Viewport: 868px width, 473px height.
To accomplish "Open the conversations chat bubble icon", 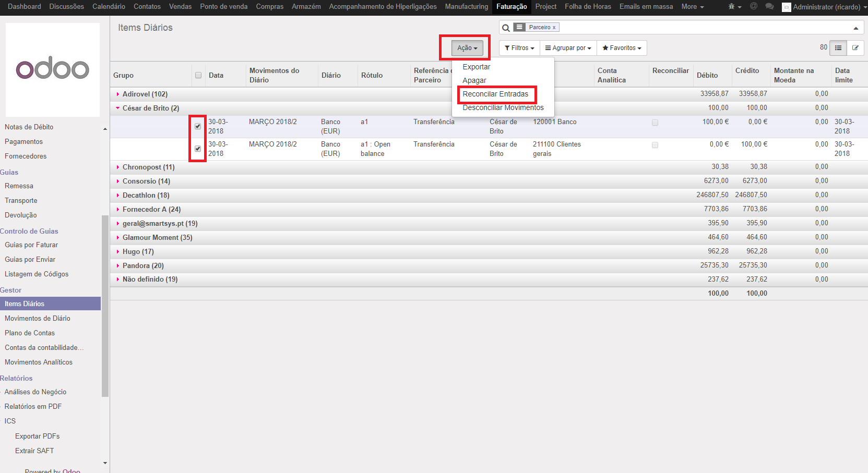I will [x=769, y=7].
